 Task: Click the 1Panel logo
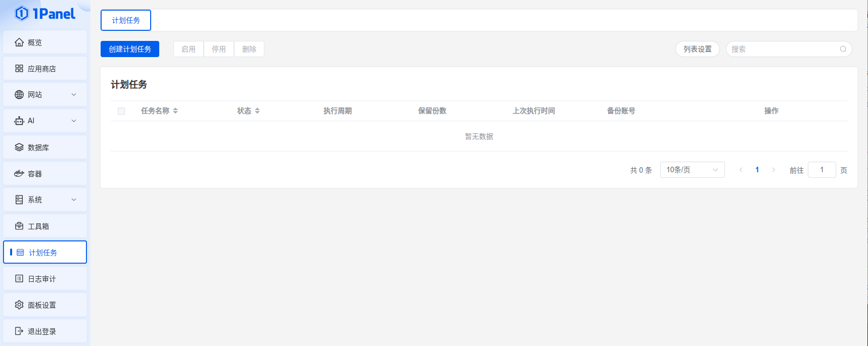(45, 14)
